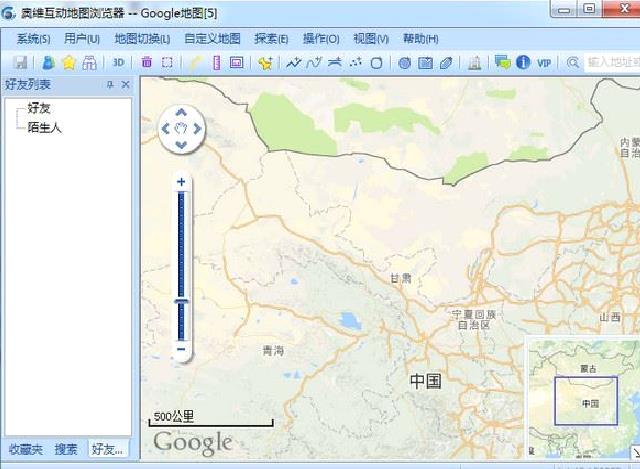Click the blue calendar-like map icon

[x=425, y=63]
